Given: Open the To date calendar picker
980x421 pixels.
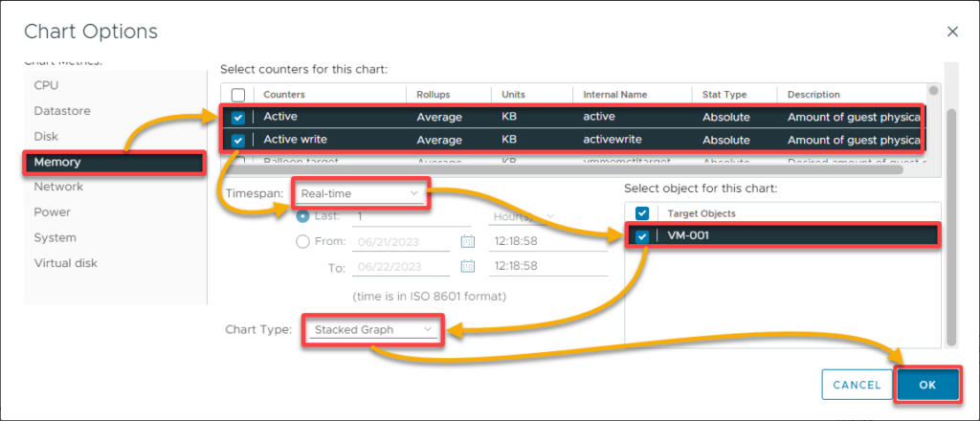Looking at the screenshot, I should coord(468,267).
